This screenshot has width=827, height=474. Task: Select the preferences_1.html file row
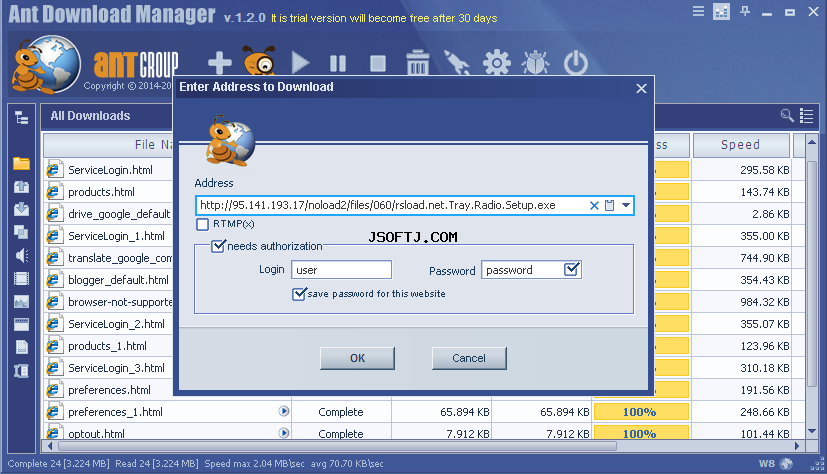[425, 412]
